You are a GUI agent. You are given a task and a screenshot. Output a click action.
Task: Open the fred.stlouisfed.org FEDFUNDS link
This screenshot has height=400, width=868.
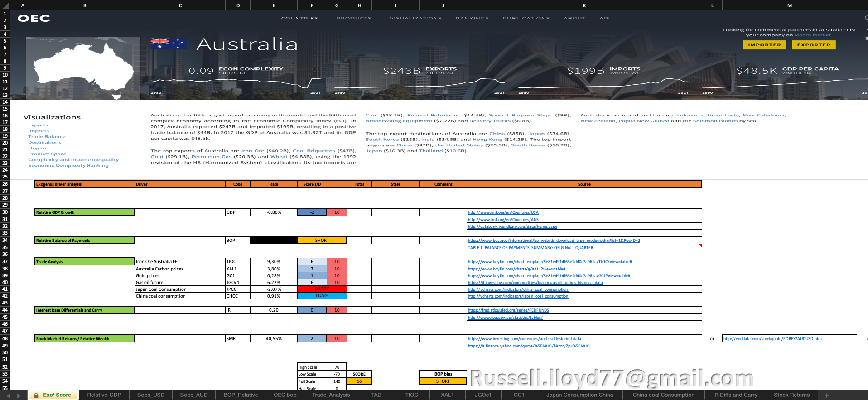tap(508, 310)
